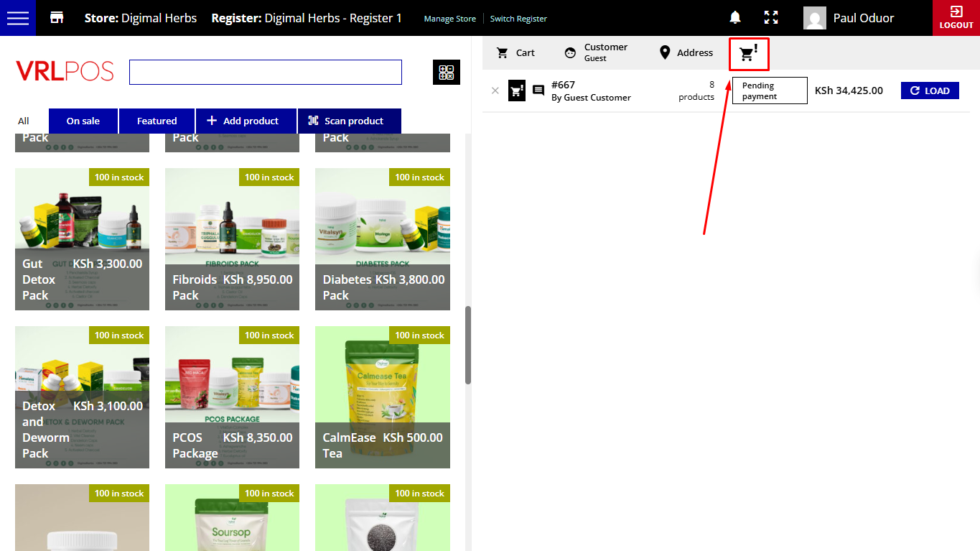
Task: Click the calculator keypad icon
Action: (446, 73)
